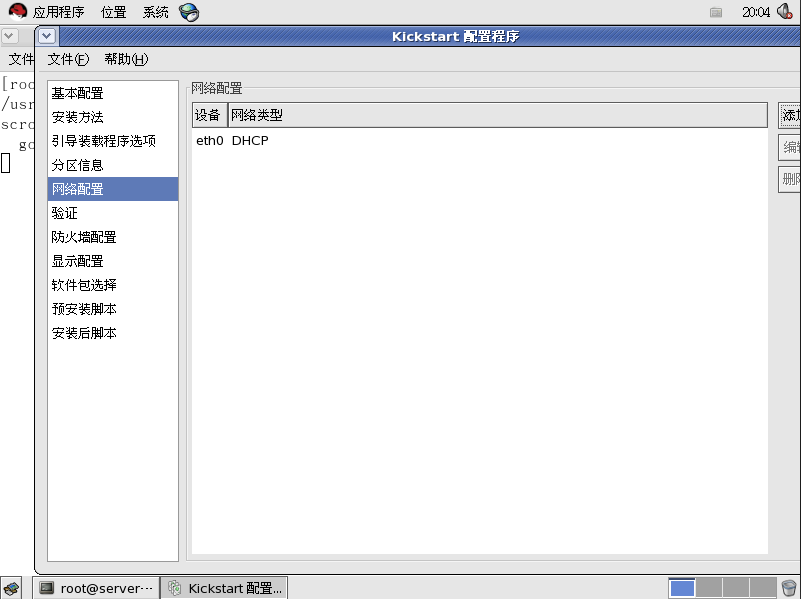Select the highlighted 网络配置 item

click(x=113, y=189)
